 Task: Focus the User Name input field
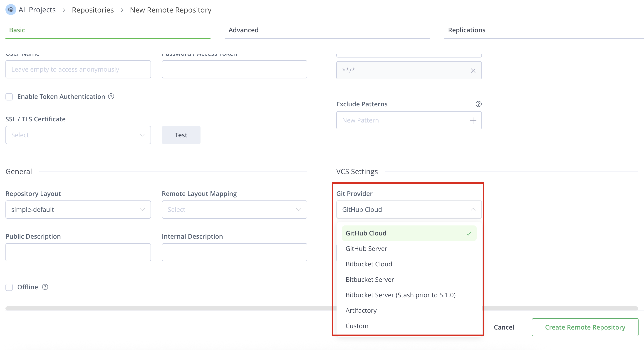78,69
